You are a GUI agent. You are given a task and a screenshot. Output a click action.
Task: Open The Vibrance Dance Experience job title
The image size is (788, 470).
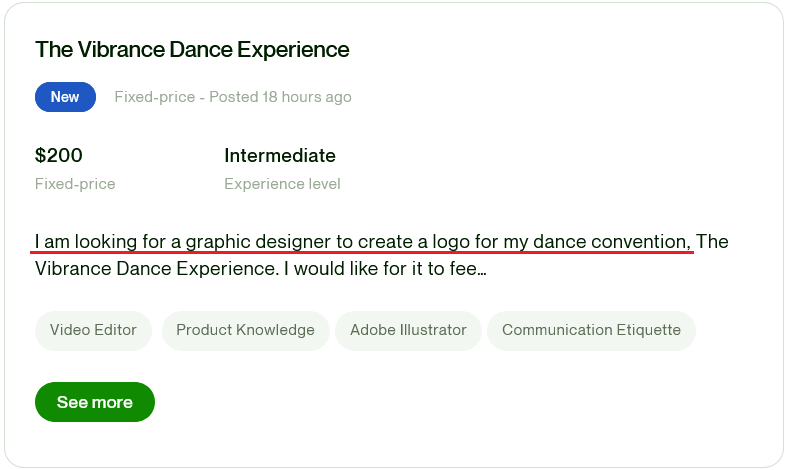192,50
